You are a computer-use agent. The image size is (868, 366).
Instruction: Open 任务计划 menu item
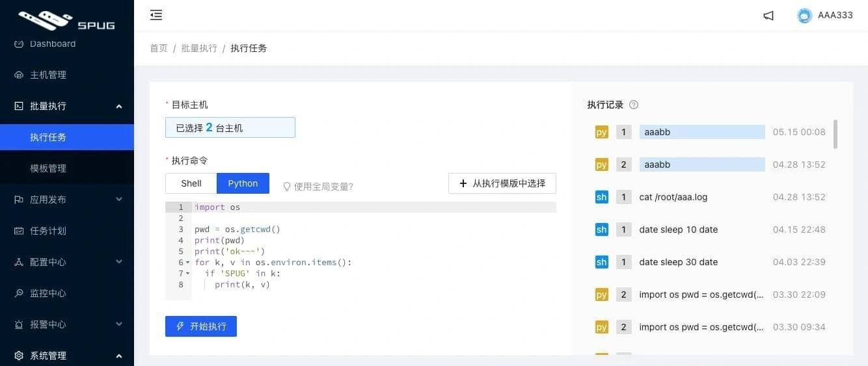(67, 231)
